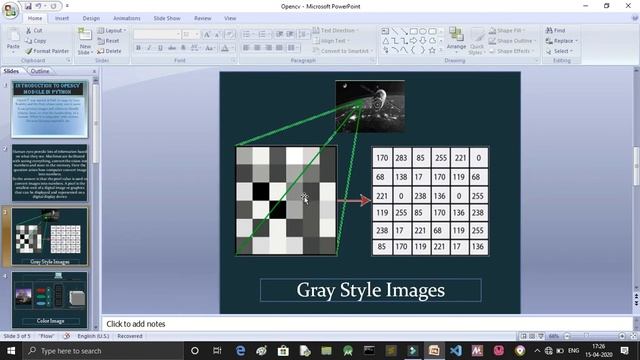The image size is (640, 360).
Task: Insert a text box shape
Action: pos(385,31)
